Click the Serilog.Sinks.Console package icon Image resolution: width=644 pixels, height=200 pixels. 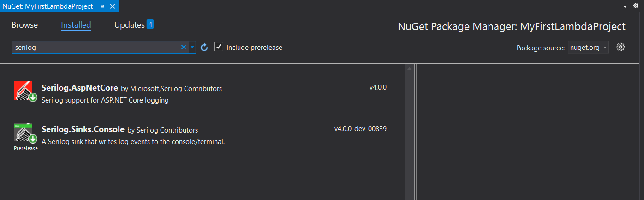click(x=25, y=133)
